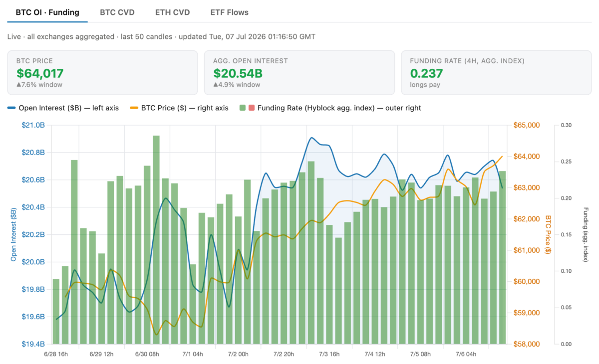The width and height of the screenshot is (599, 364).
Task: Toggle Funding Rate legend entry
Action: 330,108
